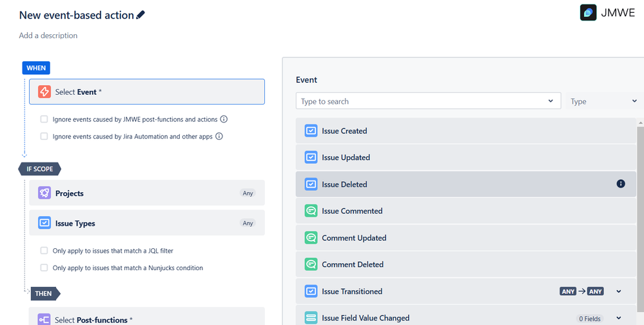644x325 pixels.
Task: Click the 0 Fields badge
Action: tap(589, 319)
